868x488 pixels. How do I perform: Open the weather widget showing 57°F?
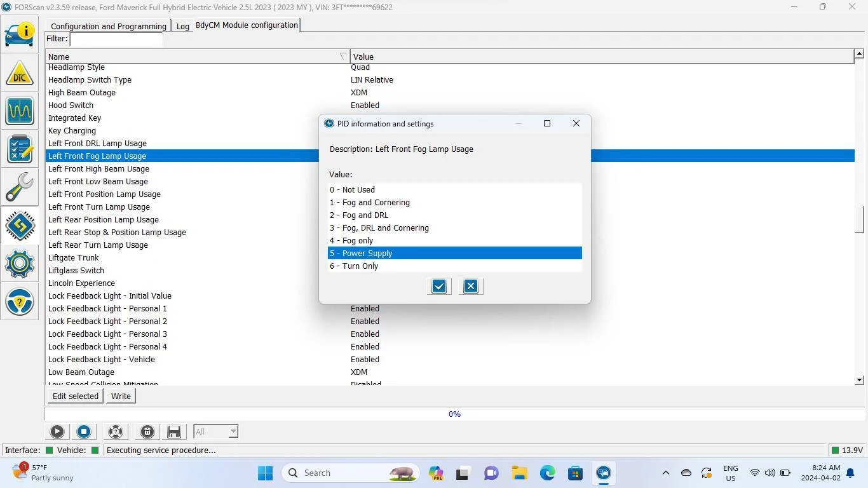(x=43, y=473)
